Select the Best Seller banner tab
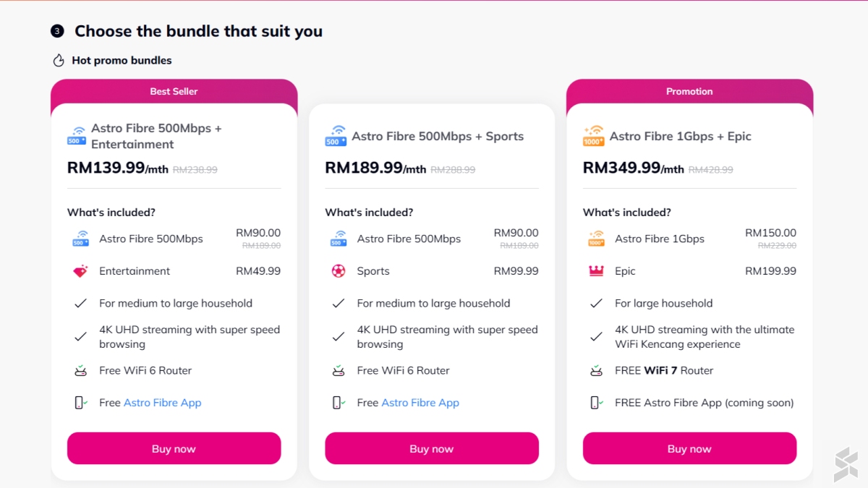 174,92
